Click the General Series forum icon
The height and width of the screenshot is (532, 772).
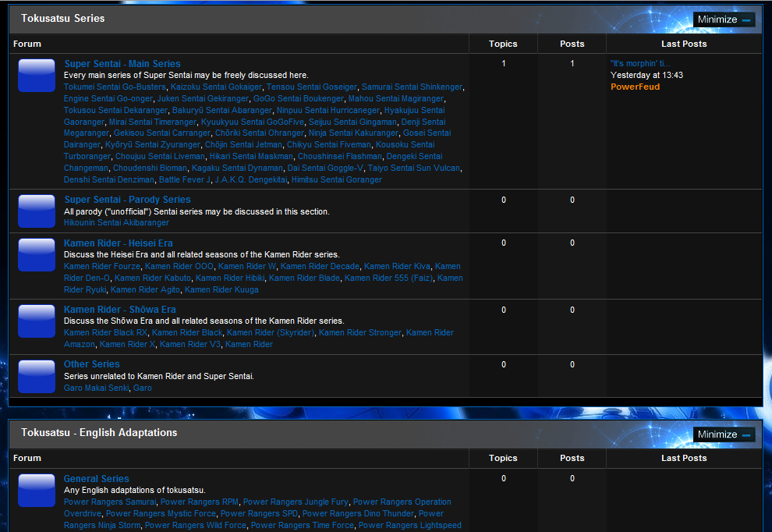pos(37,491)
